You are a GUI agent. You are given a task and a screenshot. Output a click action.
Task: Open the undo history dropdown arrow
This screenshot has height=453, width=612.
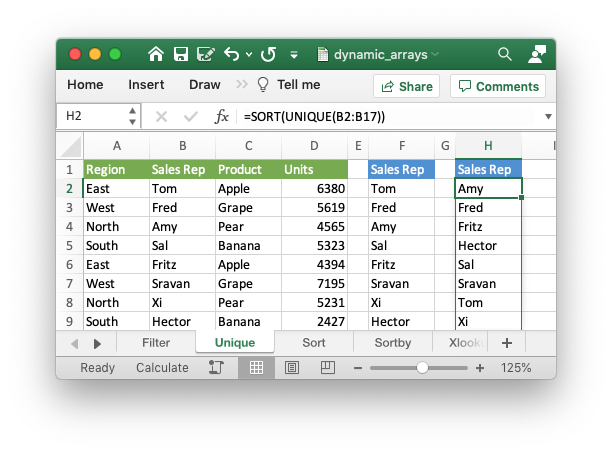tap(249, 55)
